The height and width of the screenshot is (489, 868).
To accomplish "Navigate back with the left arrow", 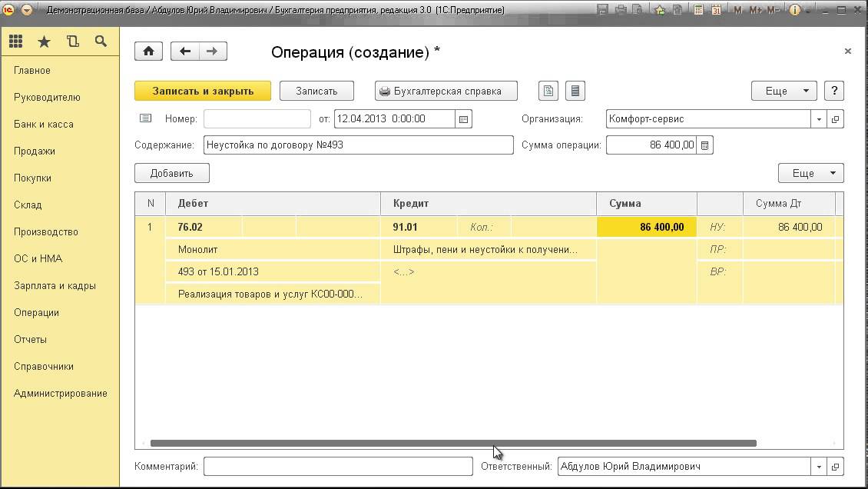I will [x=185, y=52].
